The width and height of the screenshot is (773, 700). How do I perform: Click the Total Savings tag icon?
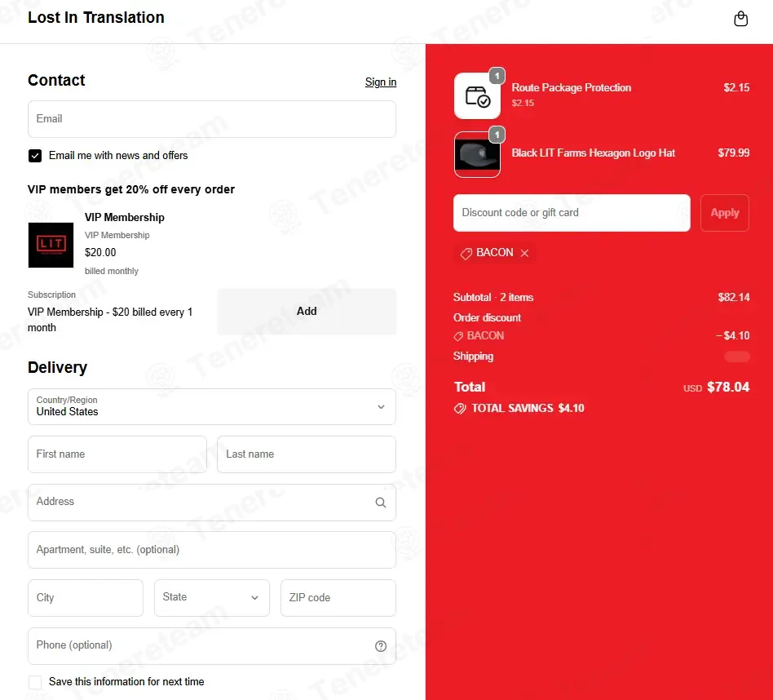tap(459, 409)
